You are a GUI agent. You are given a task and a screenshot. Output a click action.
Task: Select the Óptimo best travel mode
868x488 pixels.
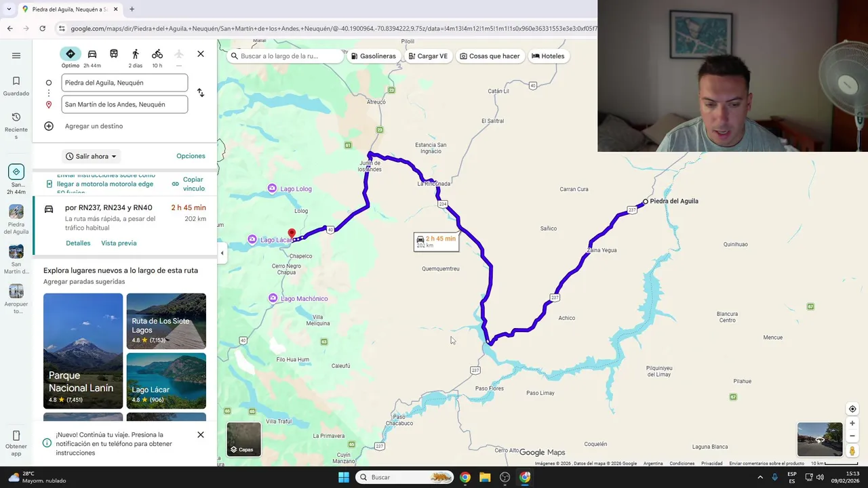pyautogui.click(x=71, y=58)
